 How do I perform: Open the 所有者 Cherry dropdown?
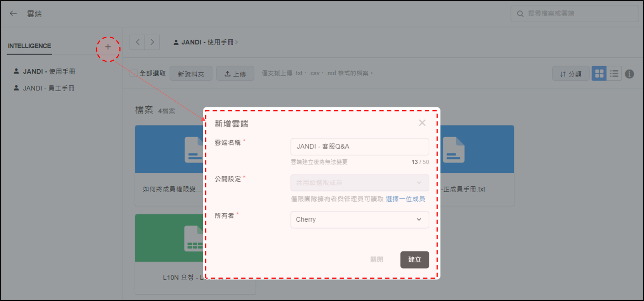click(x=360, y=220)
